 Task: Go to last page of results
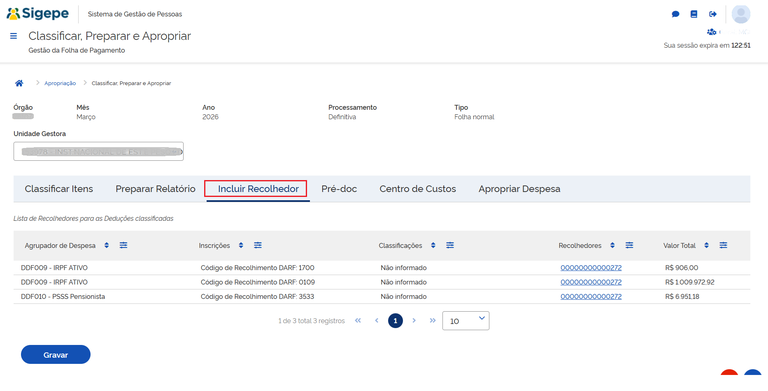point(432,320)
